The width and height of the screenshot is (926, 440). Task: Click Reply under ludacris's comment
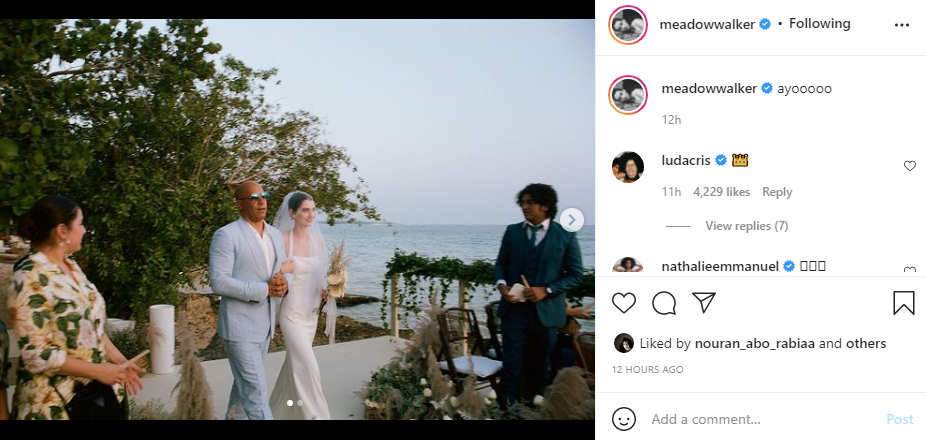tap(777, 192)
